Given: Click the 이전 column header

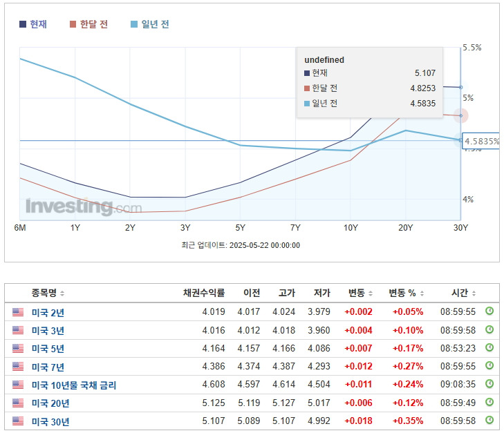Looking at the screenshot, I should click(252, 293).
